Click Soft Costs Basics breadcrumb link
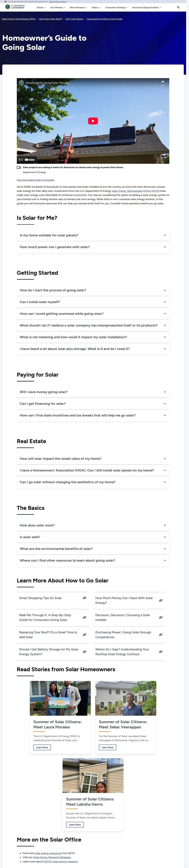 [74, 19]
